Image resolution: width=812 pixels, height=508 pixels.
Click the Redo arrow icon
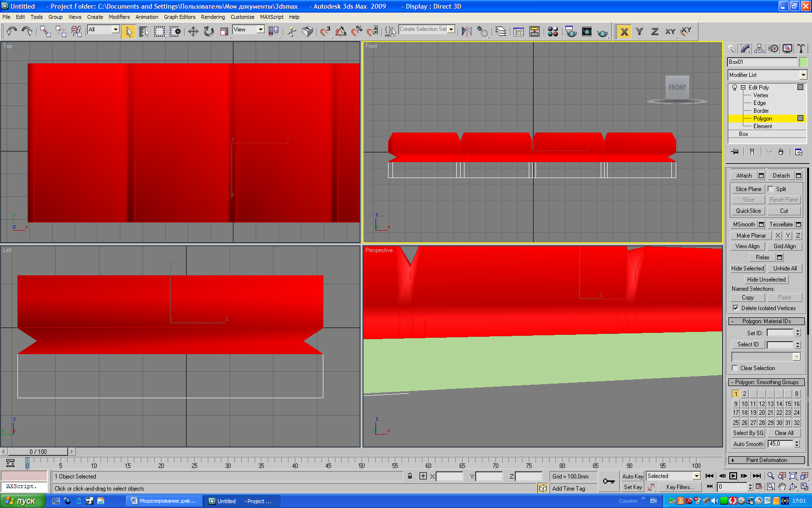point(27,31)
